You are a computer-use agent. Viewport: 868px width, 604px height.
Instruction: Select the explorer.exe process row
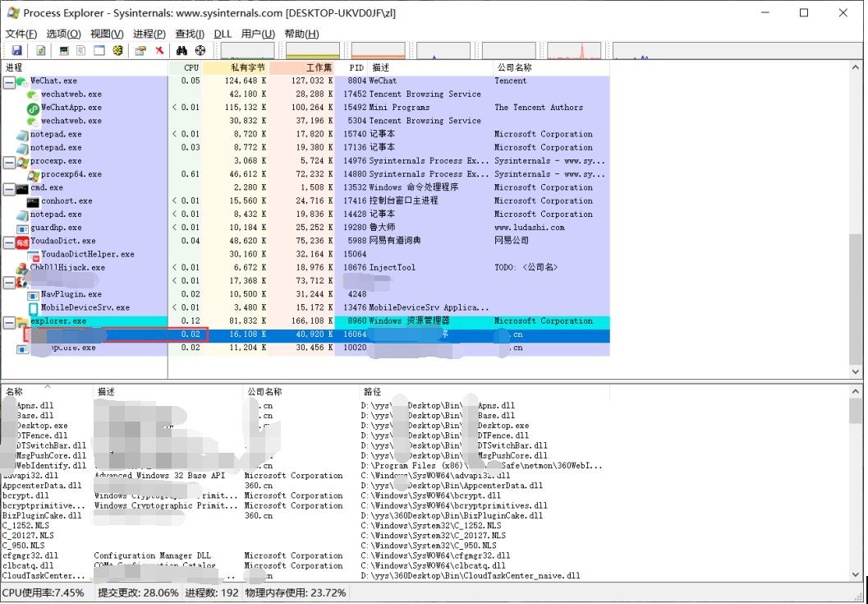coord(305,321)
